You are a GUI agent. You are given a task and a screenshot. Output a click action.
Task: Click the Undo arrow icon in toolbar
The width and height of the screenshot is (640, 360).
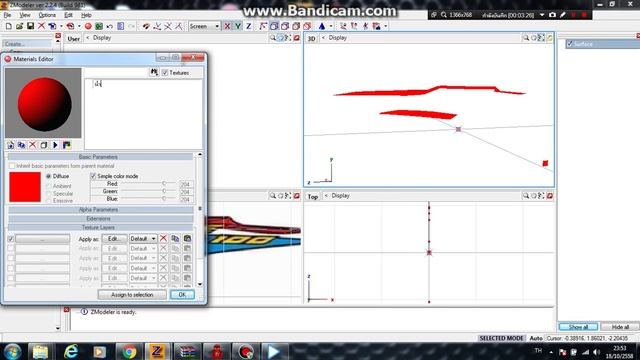pos(110,26)
